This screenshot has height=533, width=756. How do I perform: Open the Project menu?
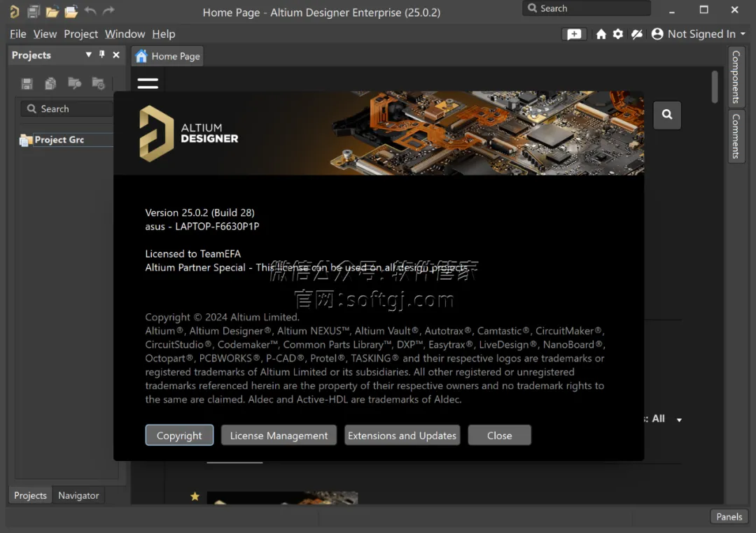tap(80, 34)
